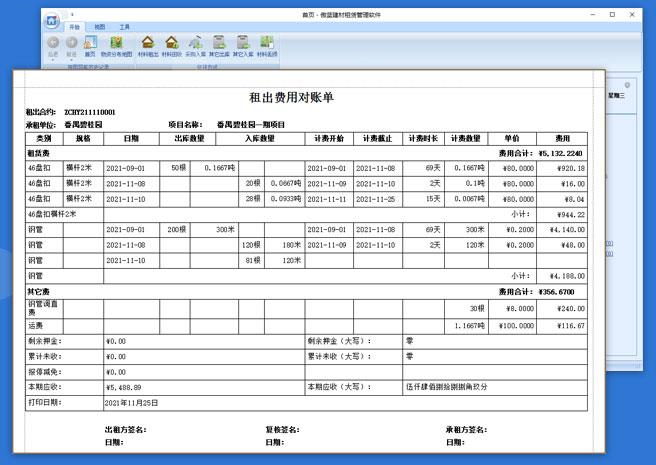Open the 采购入库 toolbar icon
The image size is (656, 465).
(195, 43)
